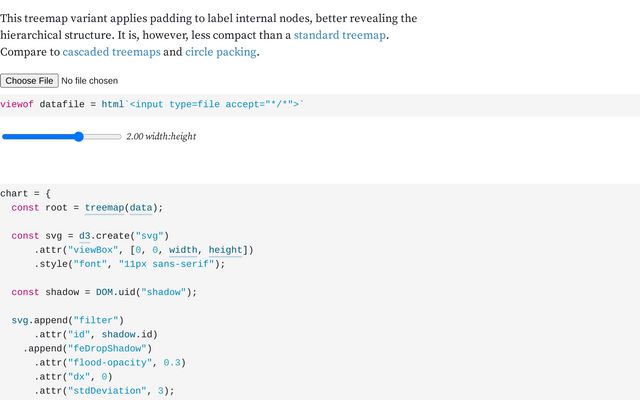The height and width of the screenshot is (400, 640).
Task: Click the underlined "treemap" function reference in the code
Action: (104, 208)
